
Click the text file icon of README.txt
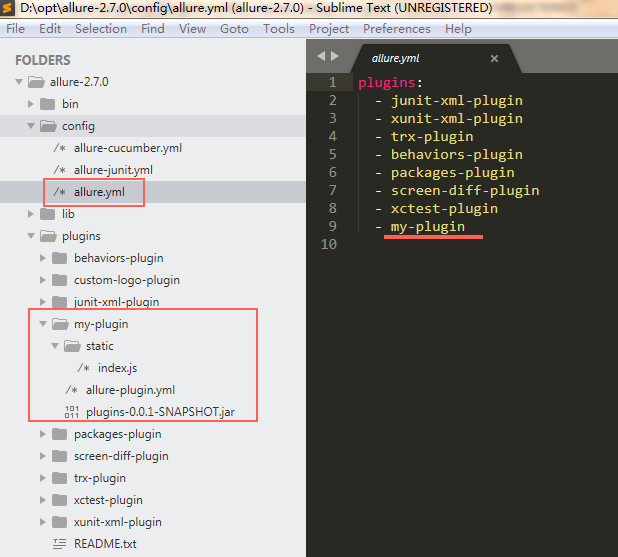(x=60, y=544)
